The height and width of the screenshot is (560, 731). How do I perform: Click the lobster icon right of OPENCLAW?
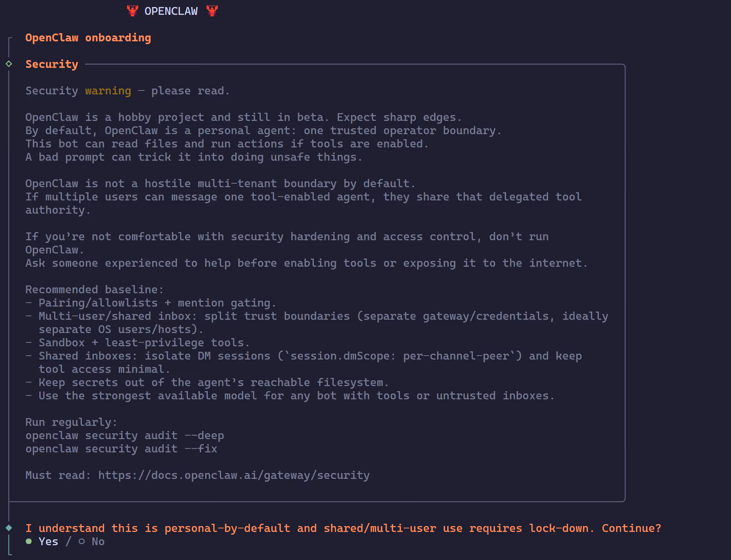pyautogui.click(x=212, y=11)
